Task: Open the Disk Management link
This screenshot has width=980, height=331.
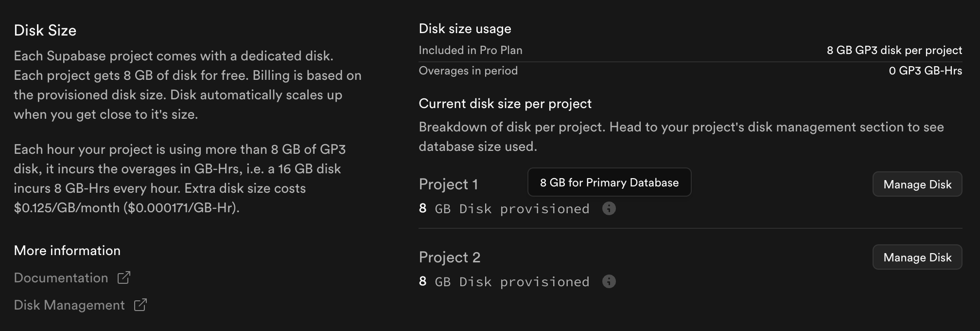Action: pyautogui.click(x=69, y=305)
